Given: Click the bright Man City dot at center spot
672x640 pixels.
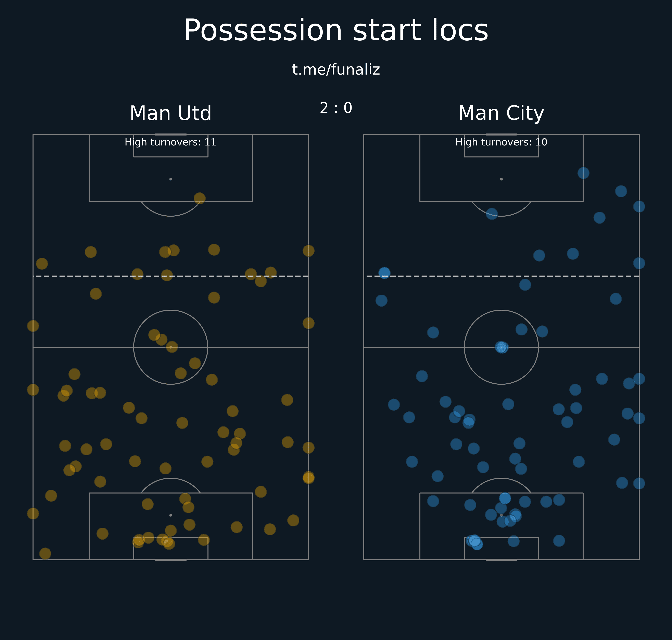Looking at the screenshot, I should [502, 347].
